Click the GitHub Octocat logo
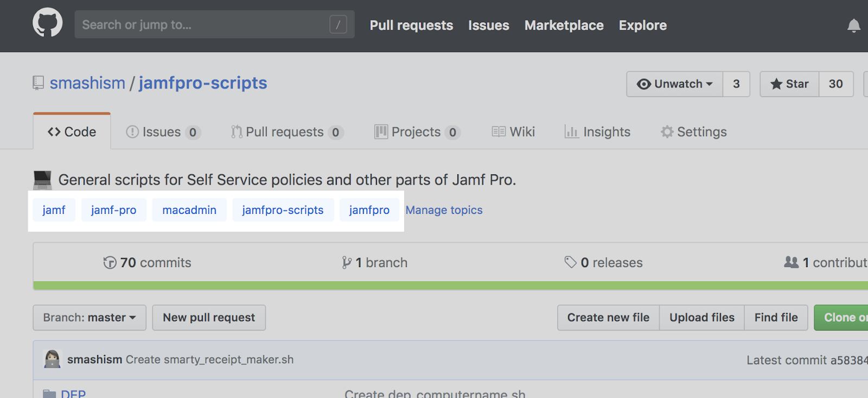This screenshot has height=398, width=868. (x=48, y=23)
